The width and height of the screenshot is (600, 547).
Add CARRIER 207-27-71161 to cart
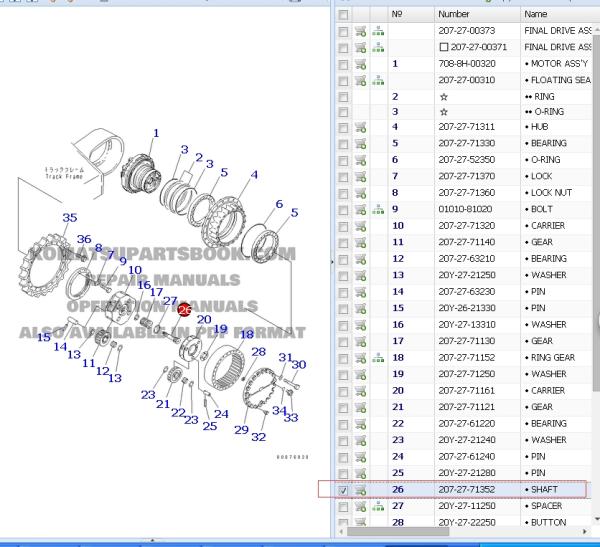pyautogui.click(x=360, y=391)
